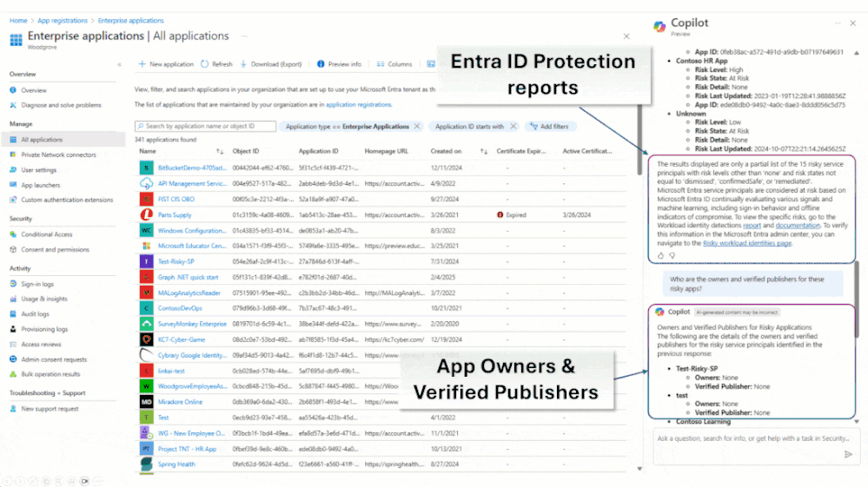Click the Access reviews icon

click(x=13, y=345)
